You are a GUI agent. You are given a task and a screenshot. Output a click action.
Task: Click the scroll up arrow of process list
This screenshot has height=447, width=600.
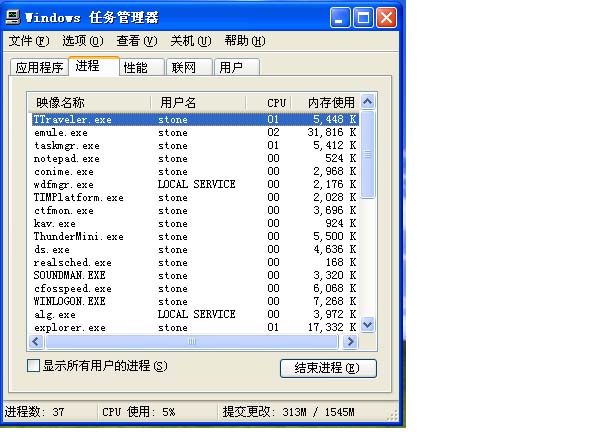(368, 101)
